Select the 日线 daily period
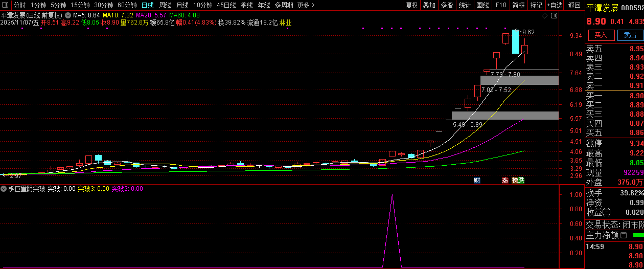Viewport: 644px width, 269px height. point(147,5)
